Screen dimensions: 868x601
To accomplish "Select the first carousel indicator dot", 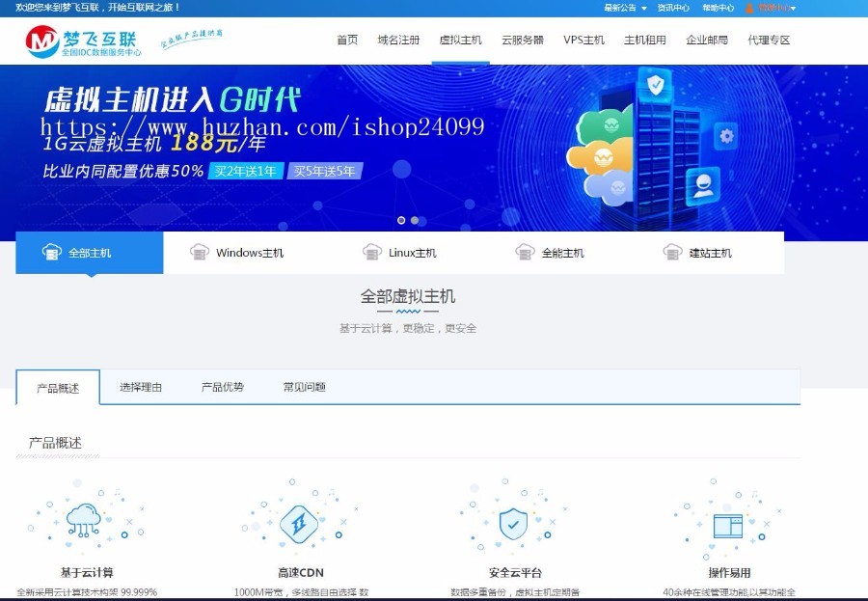I will (402, 220).
